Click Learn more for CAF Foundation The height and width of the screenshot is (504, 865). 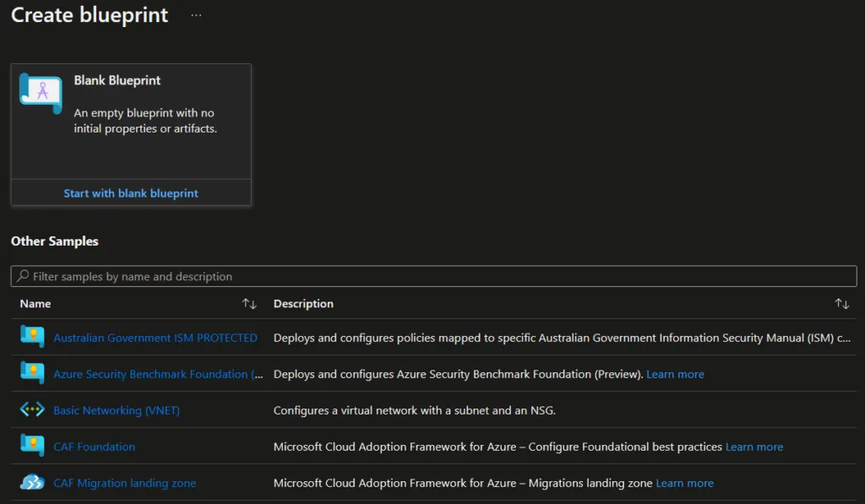tap(754, 447)
